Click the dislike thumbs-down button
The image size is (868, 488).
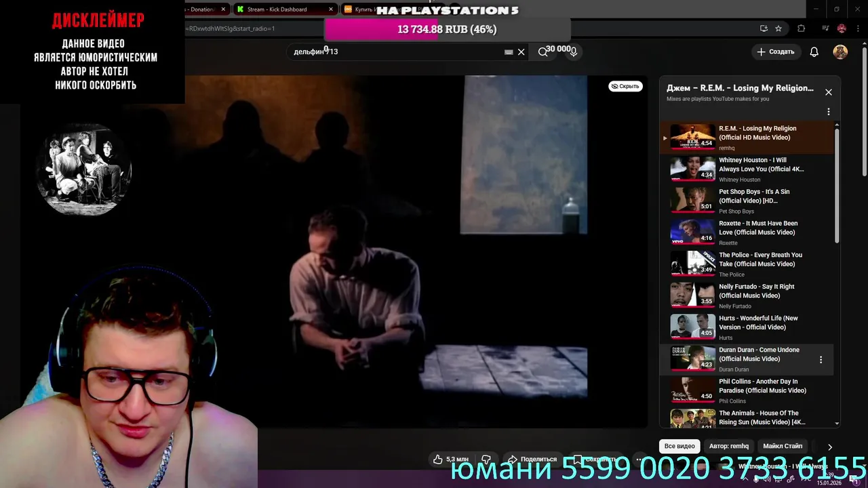(486, 460)
